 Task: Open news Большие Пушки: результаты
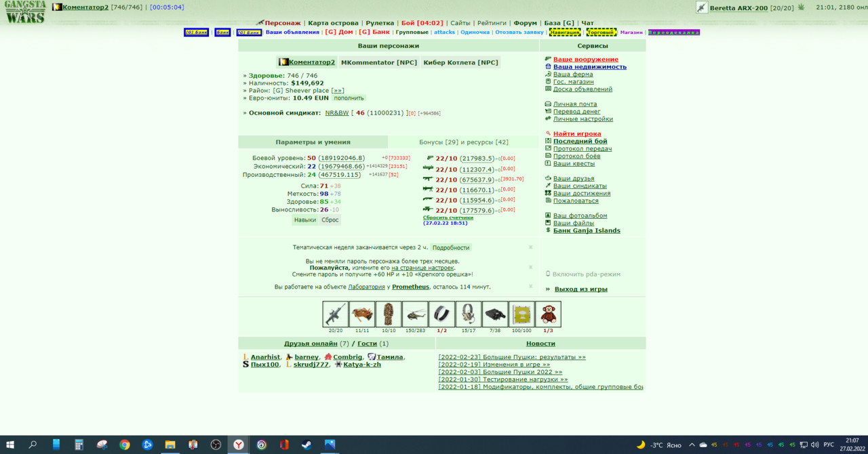(512, 356)
